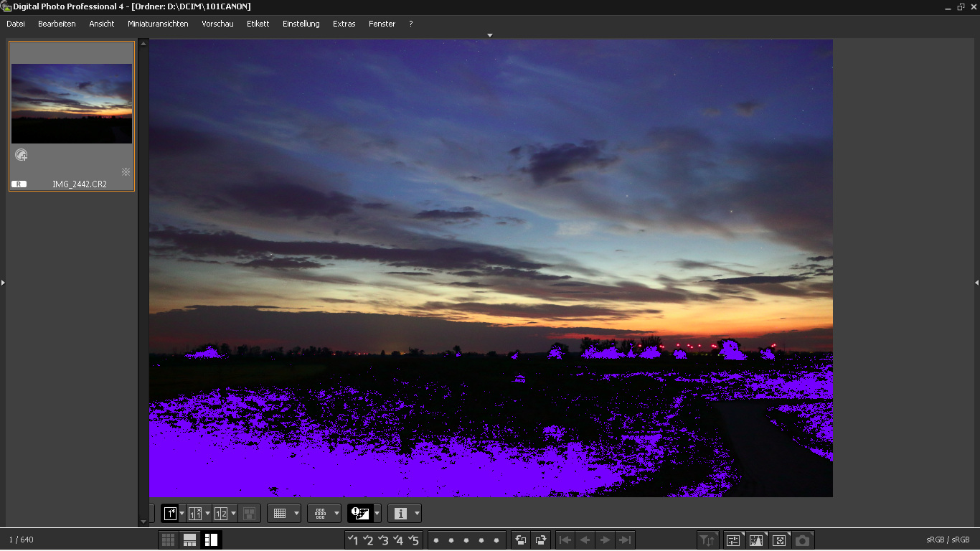The height and width of the screenshot is (551, 980).
Task: Open the Bearbeiten menu
Action: (57, 24)
